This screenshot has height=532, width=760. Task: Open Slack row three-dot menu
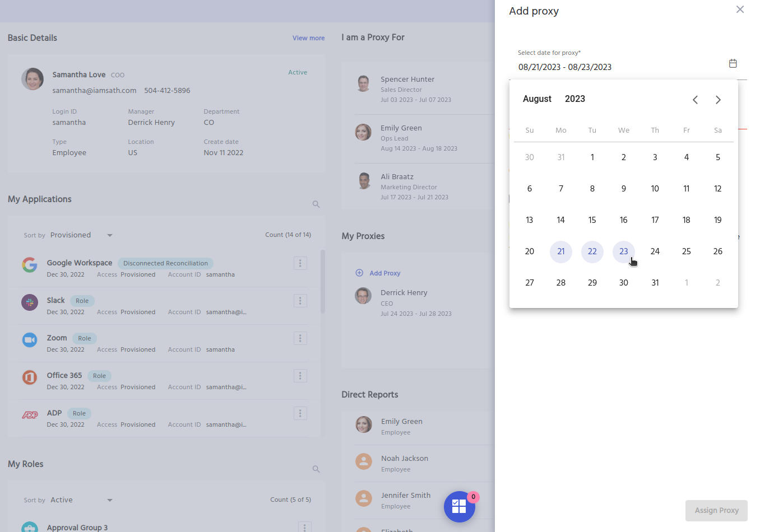click(x=300, y=301)
